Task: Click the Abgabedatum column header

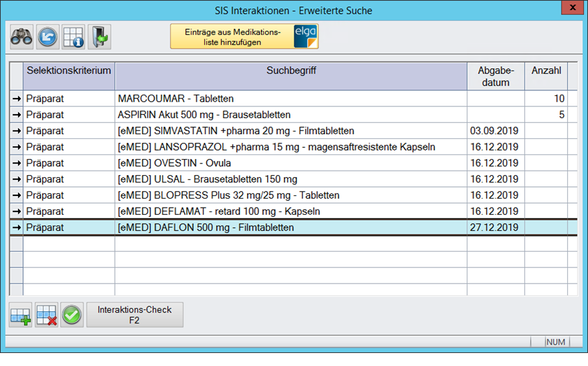Action: (x=496, y=76)
